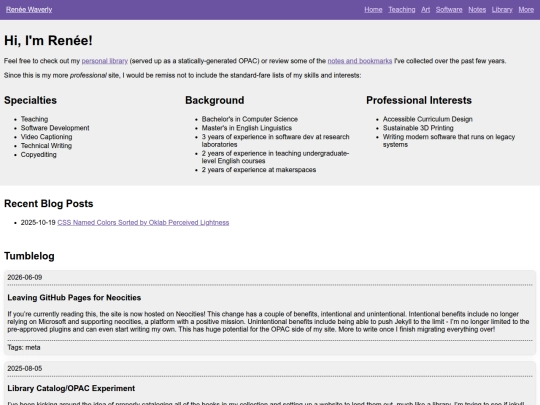Click the Specialties heading

pos(30,100)
